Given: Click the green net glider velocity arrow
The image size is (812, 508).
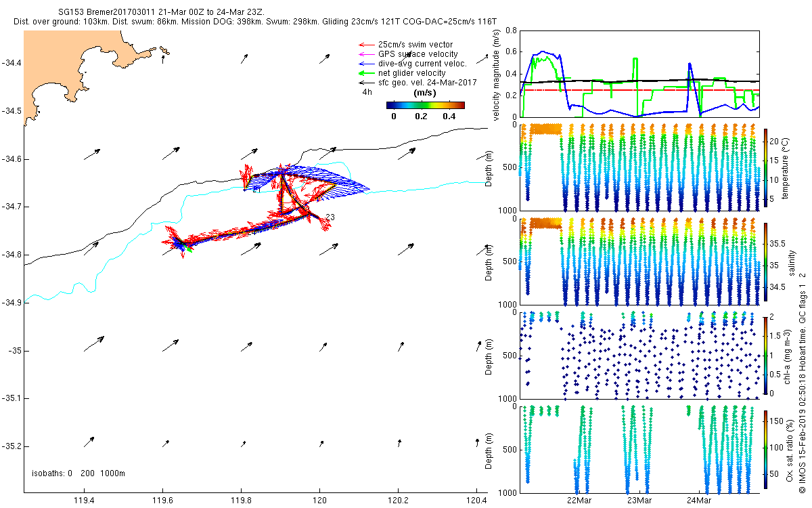Looking at the screenshot, I should (365, 73).
